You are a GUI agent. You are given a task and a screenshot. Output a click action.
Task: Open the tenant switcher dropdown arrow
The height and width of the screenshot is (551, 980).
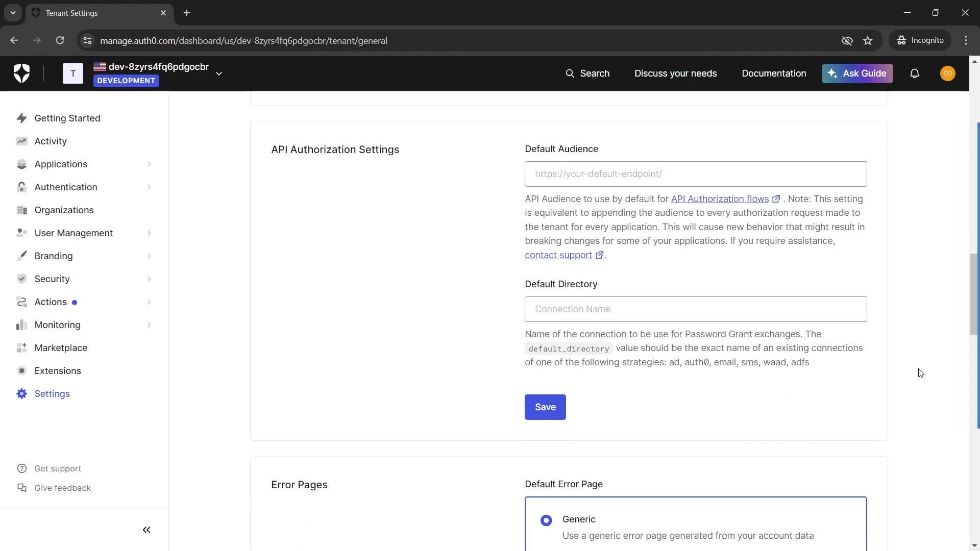coord(219,73)
